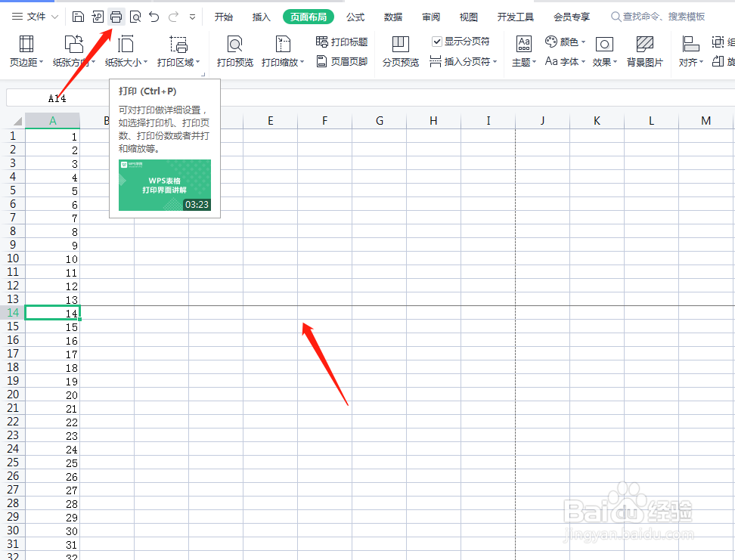Click cell A10 containing 10

(52, 258)
